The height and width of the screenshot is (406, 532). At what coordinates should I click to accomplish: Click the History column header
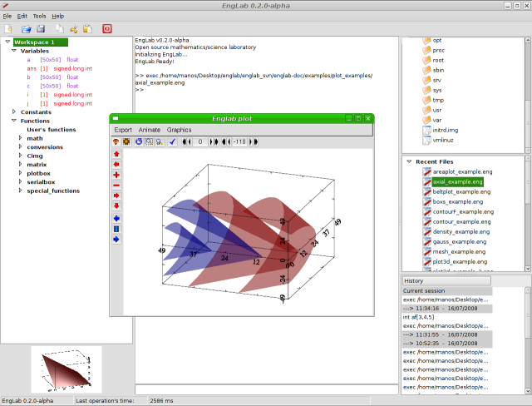tap(446, 280)
